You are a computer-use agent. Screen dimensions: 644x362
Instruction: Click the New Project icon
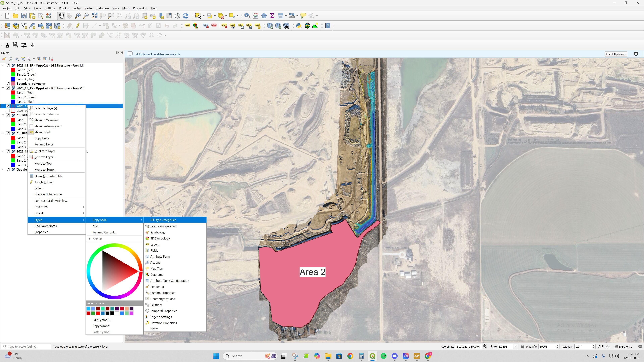(7, 16)
